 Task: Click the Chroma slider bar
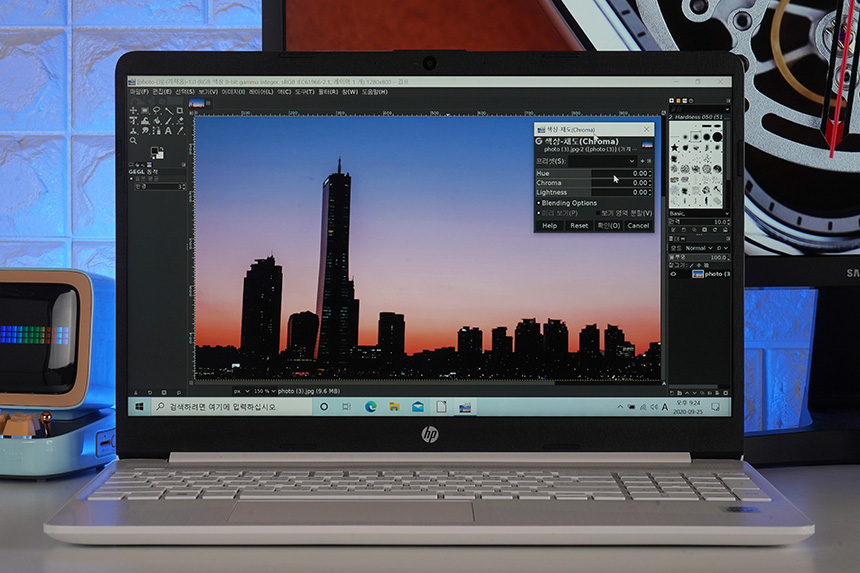click(x=594, y=183)
